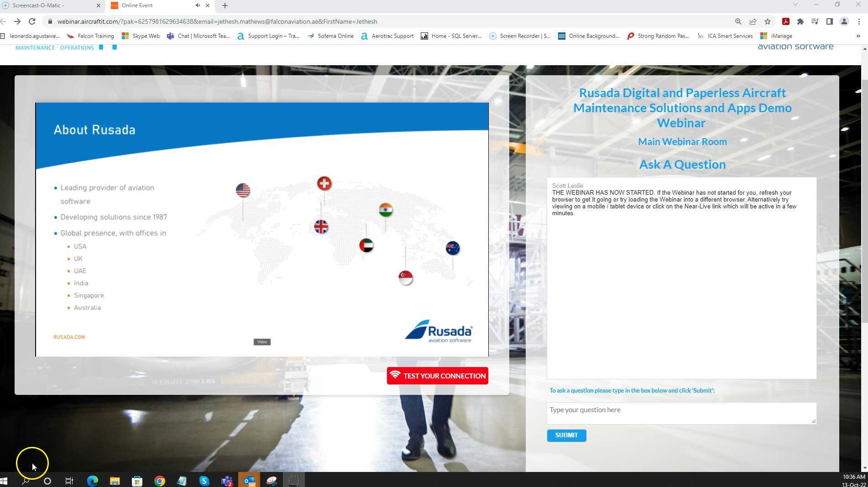Open Outlook from the taskbar

[249, 481]
